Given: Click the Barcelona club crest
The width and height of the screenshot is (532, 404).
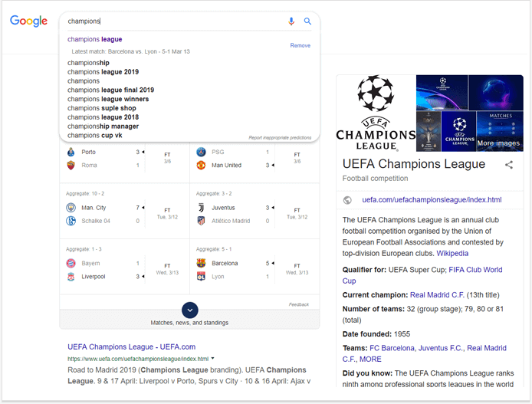Looking at the screenshot, I should [201, 263].
